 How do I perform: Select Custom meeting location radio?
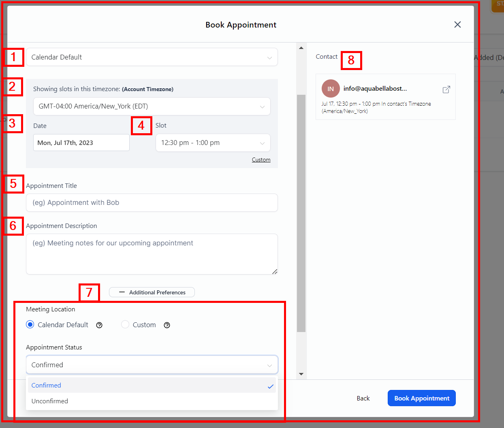125,324
